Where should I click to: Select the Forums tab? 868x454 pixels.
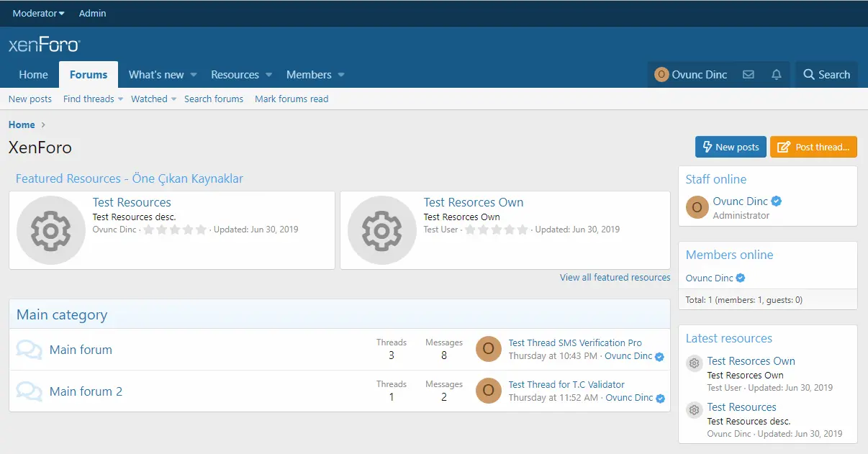89,75
